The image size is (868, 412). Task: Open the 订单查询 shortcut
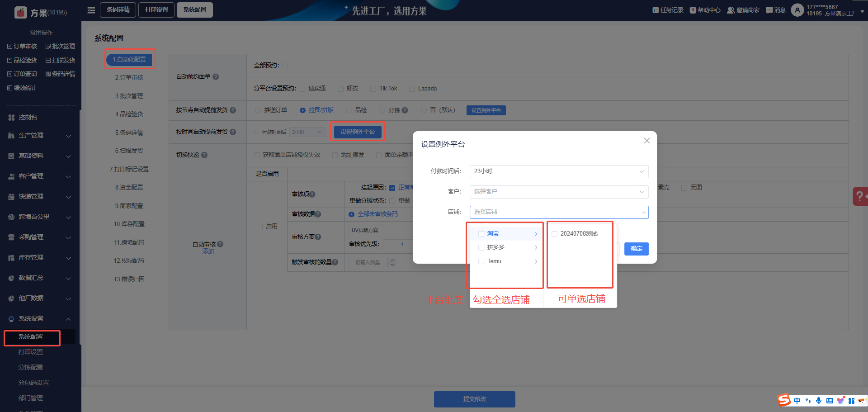22,74
